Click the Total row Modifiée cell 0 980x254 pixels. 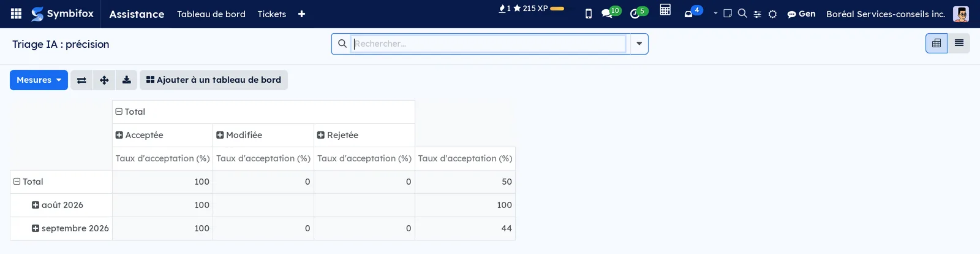(263, 182)
